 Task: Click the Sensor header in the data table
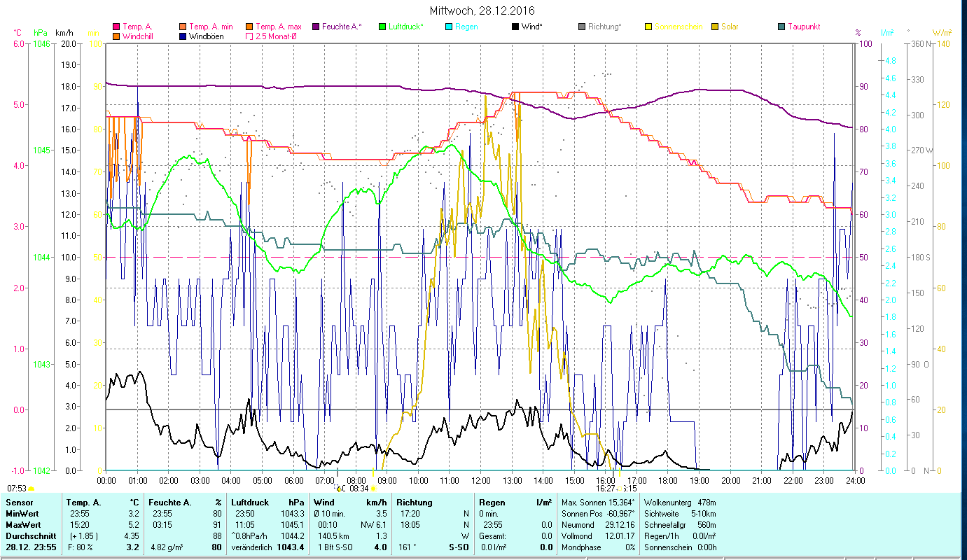[x=19, y=503]
